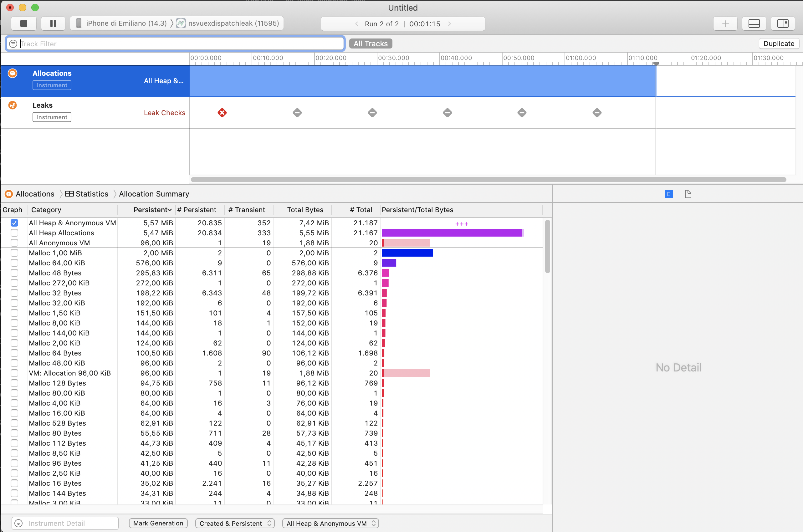Click the Statistics icon in breadcrumb

[x=69, y=193]
